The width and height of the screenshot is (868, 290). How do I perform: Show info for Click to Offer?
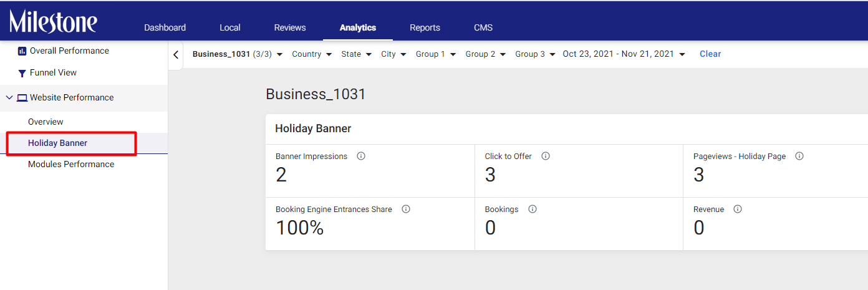click(546, 156)
